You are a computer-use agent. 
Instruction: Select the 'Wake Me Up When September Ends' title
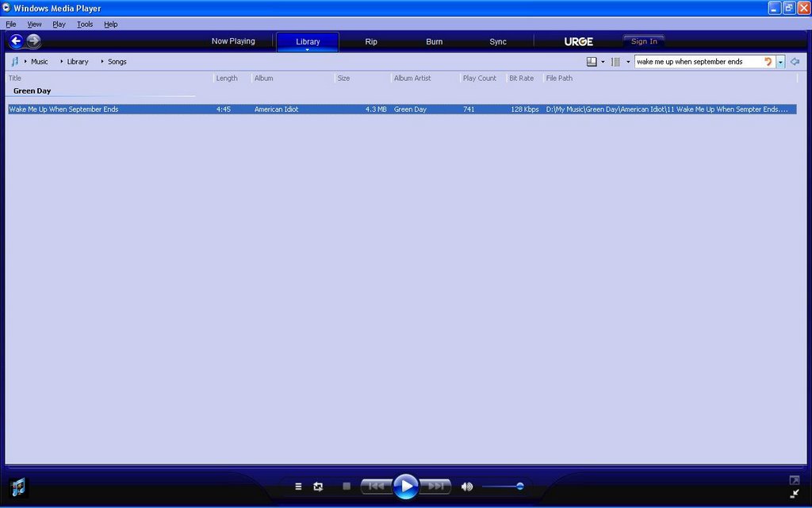(x=63, y=110)
